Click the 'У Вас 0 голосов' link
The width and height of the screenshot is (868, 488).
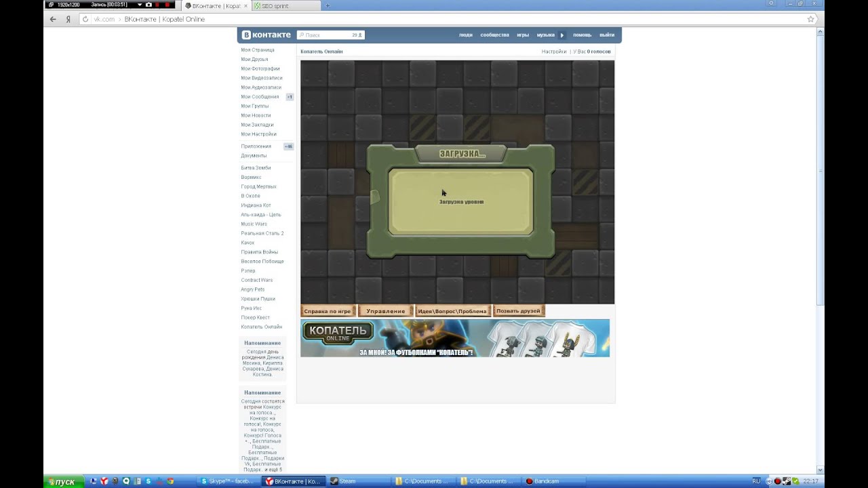tap(592, 52)
